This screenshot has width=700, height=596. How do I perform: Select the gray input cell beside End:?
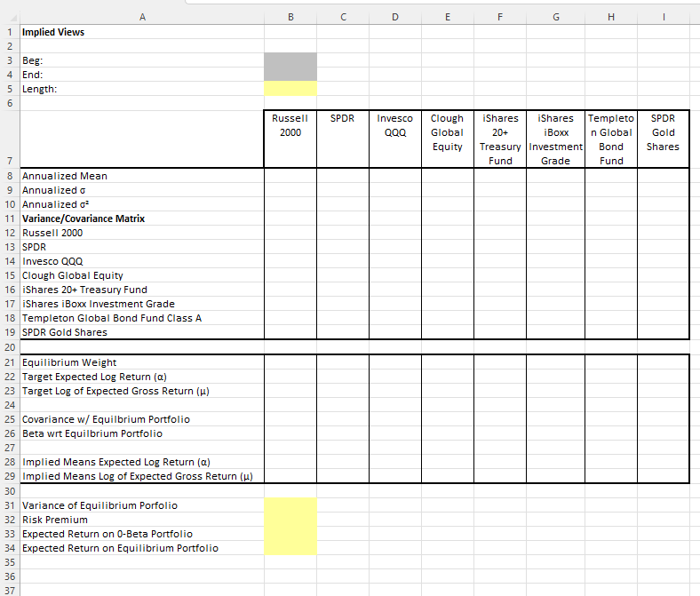click(290, 75)
